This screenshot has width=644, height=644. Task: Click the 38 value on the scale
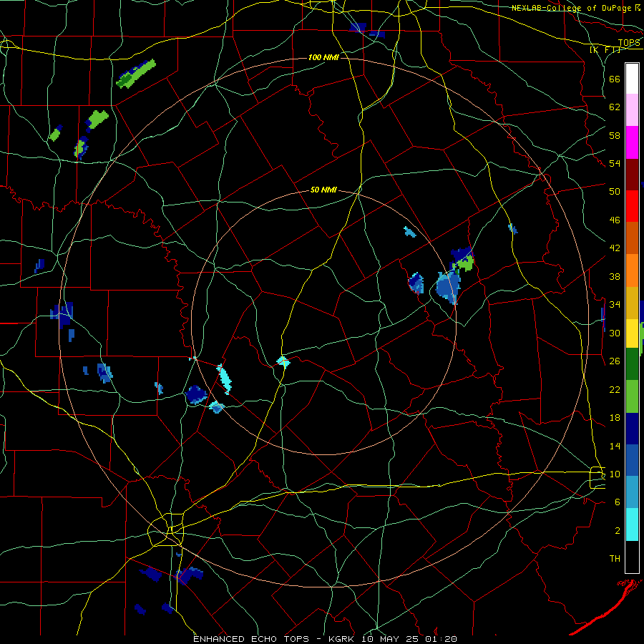point(615,276)
